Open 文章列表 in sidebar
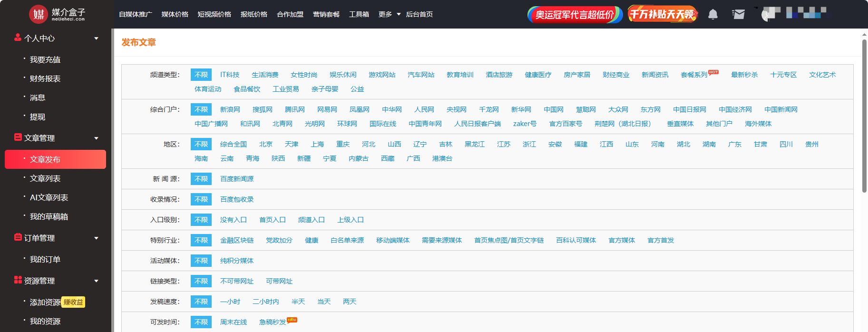 tap(45, 178)
